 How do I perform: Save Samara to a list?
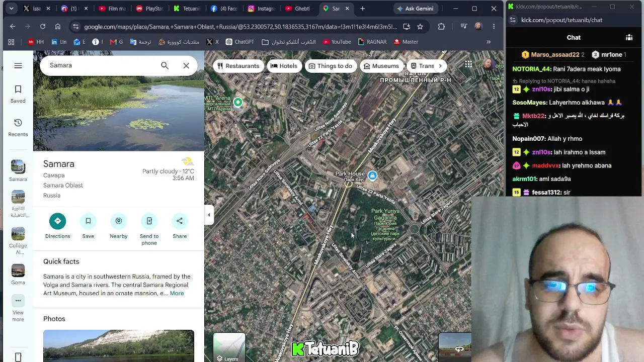[88, 227]
